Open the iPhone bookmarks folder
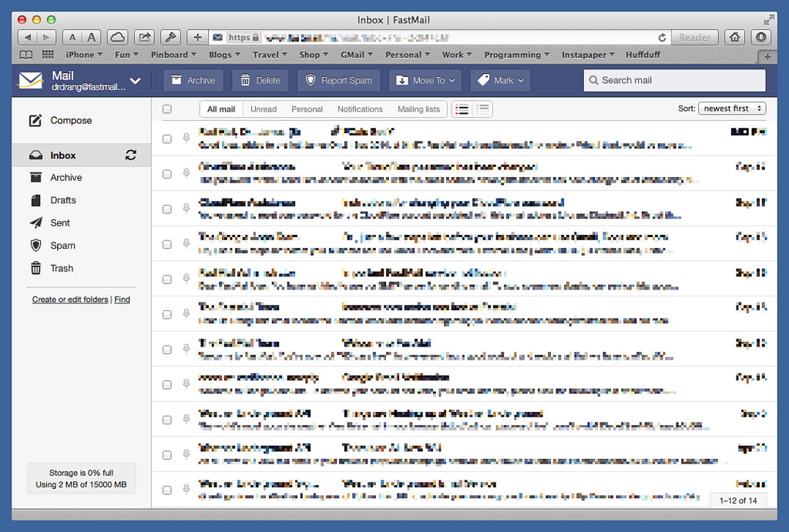Image resolution: width=789 pixels, height=532 pixels. 84,55
